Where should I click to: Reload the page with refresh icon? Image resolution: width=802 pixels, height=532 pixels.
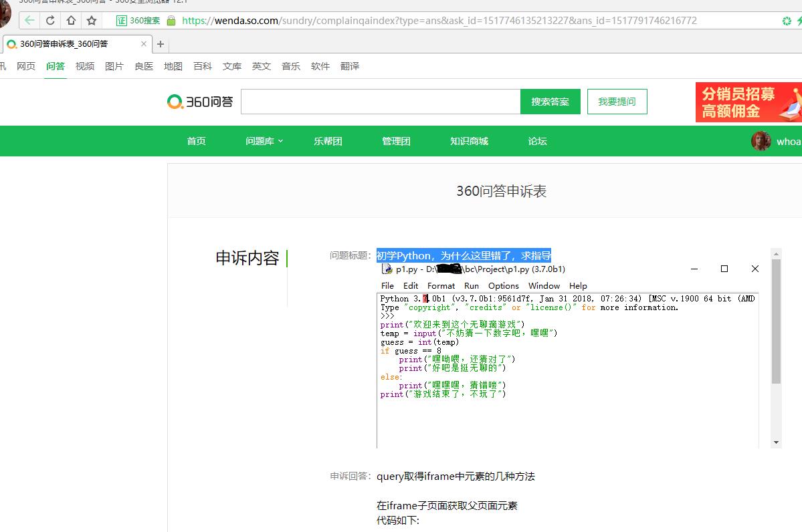[x=50, y=21]
